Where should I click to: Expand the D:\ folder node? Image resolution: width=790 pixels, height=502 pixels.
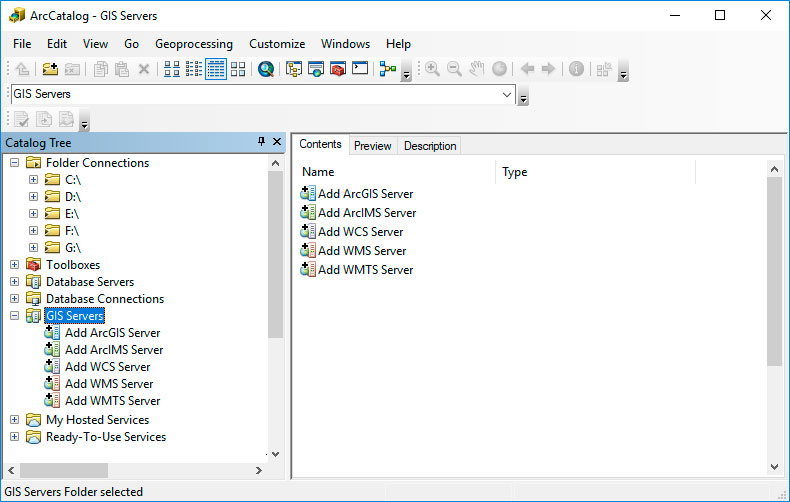(33, 197)
